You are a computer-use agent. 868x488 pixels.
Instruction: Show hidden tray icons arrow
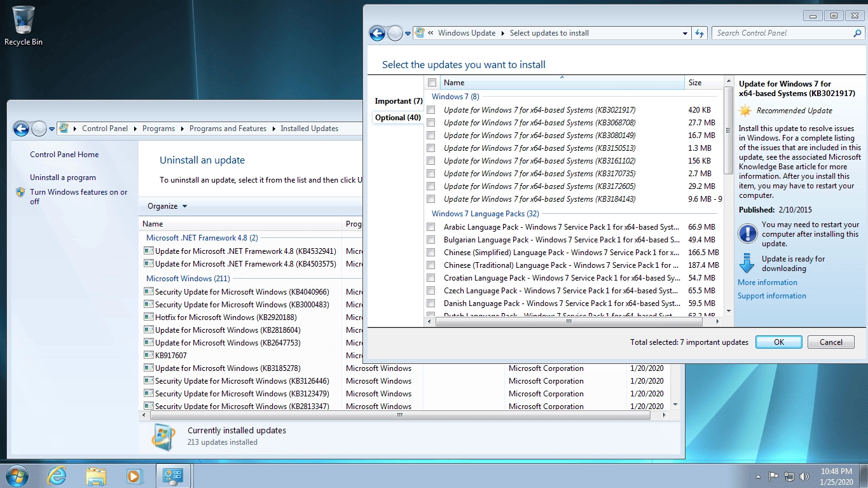click(759, 476)
